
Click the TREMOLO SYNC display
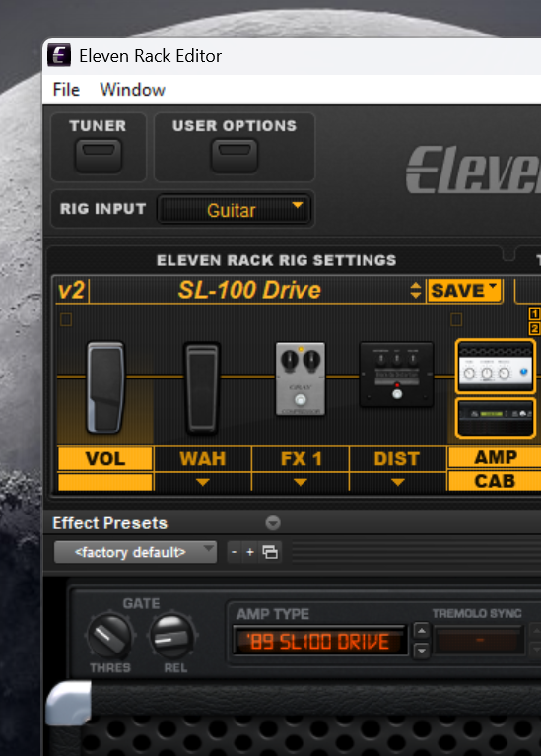[479, 641]
